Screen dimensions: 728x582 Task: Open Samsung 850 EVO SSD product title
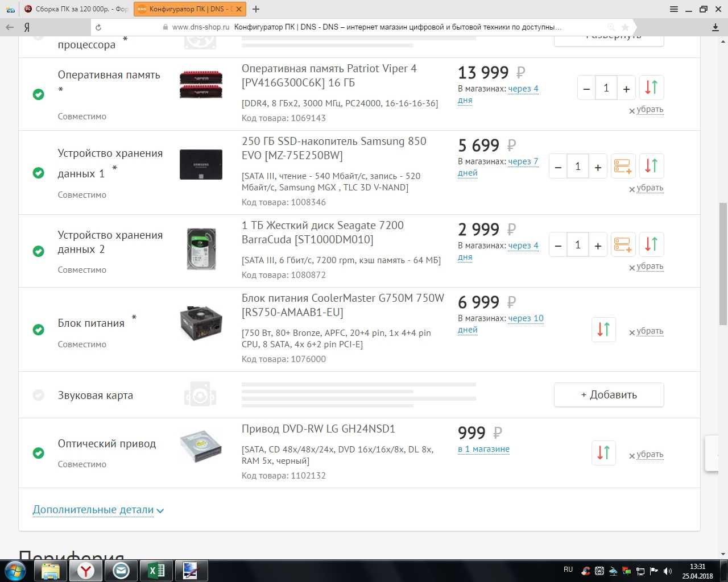point(334,148)
